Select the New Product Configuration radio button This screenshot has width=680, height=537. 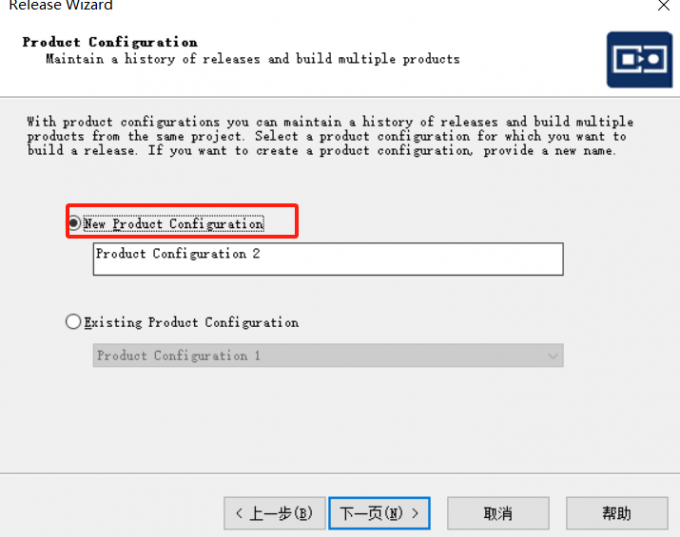pyautogui.click(x=74, y=223)
